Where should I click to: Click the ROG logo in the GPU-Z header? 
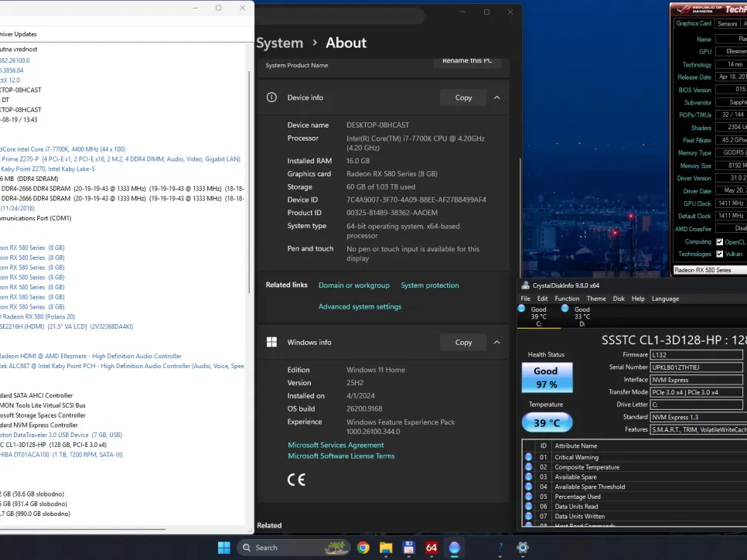click(x=684, y=9)
